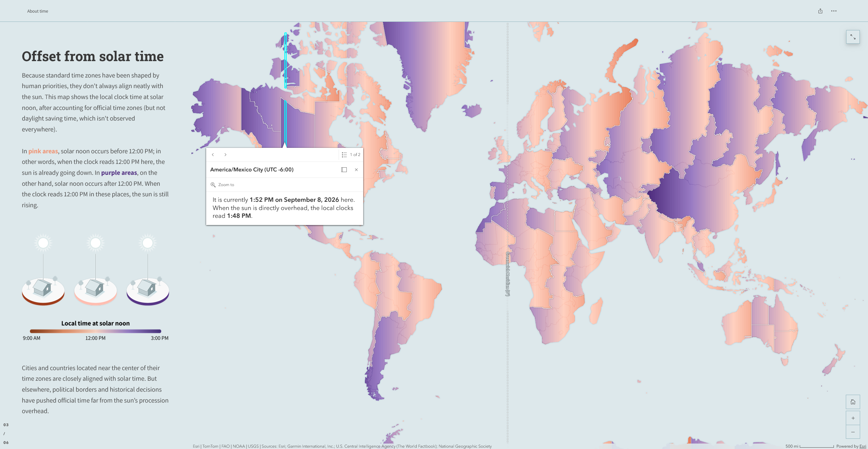Reset map to home extent
Viewport: 868px width, 449px height.
click(x=853, y=402)
